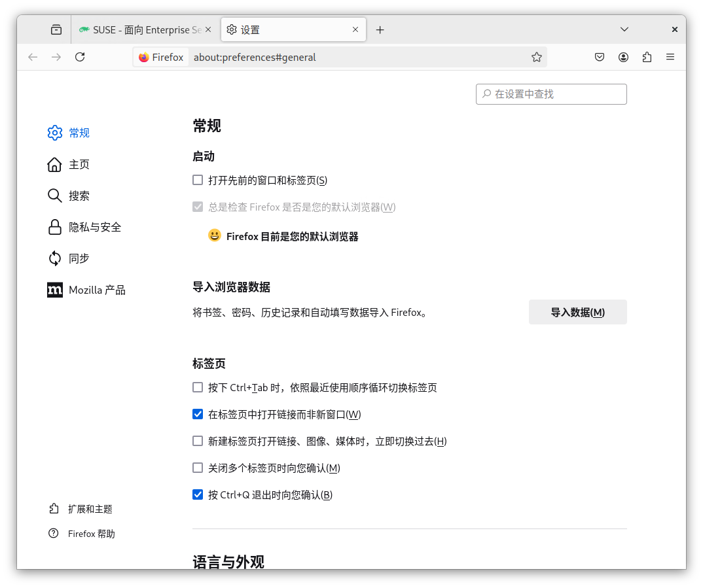Image resolution: width=703 pixels, height=588 pixels.
Task: Select the 设置 tab
Action: (294, 29)
